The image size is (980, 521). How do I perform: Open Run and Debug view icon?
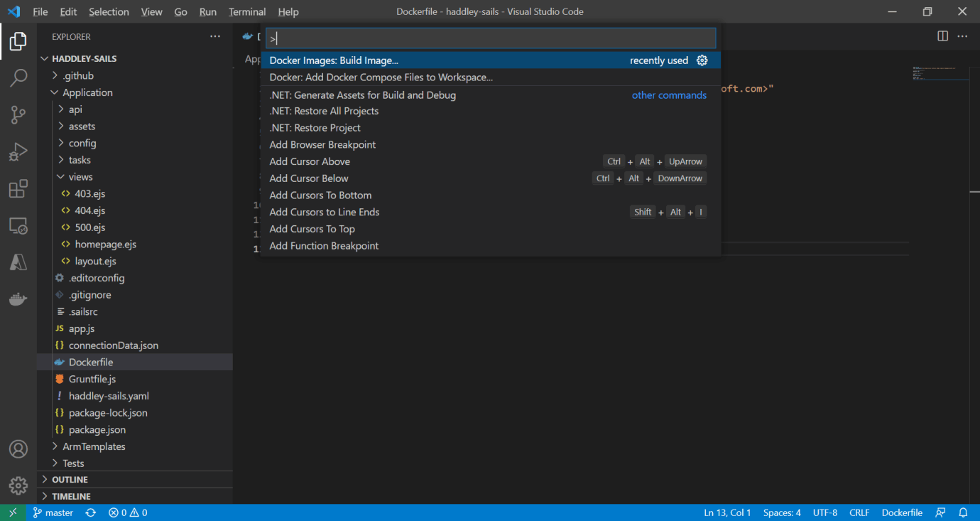coord(18,151)
